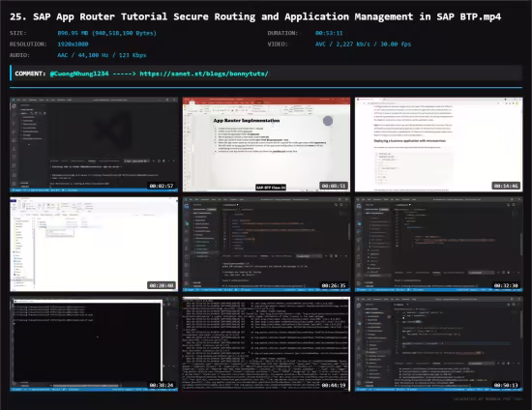Select the audio value 'AAC / 44,100 Hz / 123 Kbps'
This screenshot has width=532, height=410.
(x=102, y=55)
